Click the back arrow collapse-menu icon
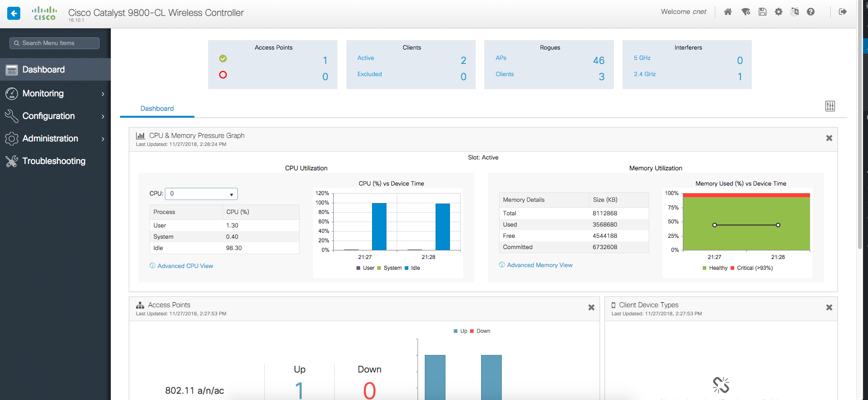 click(x=14, y=13)
